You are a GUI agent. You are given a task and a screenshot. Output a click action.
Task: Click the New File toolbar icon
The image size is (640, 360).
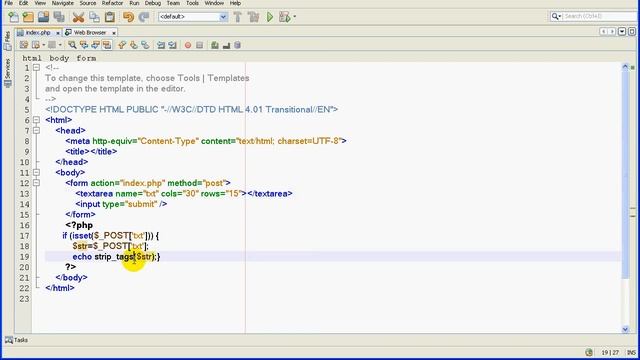click(13, 17)
